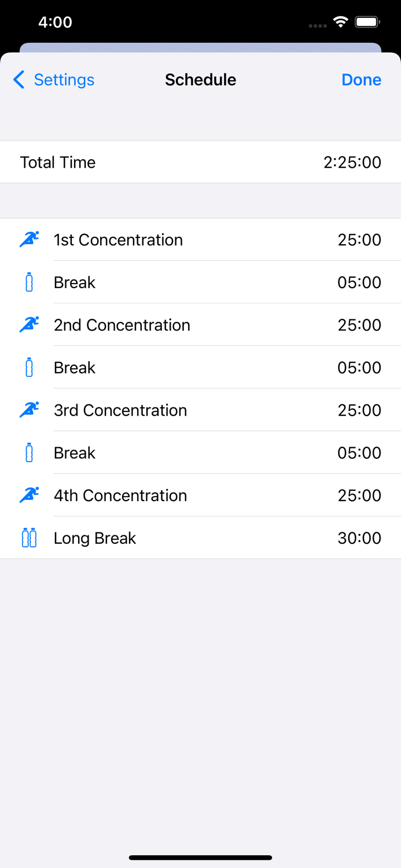Image resolution: width=401 pixels, height=868 pixels.
Task: Select the bottle icon next to second Break
Action: pos(28,367)
